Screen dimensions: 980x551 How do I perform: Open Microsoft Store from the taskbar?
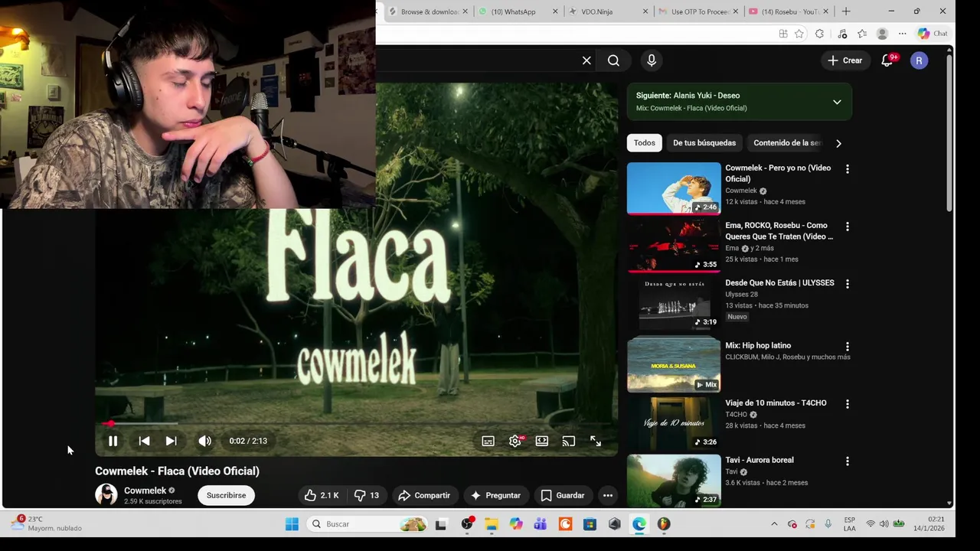[590, 524]
